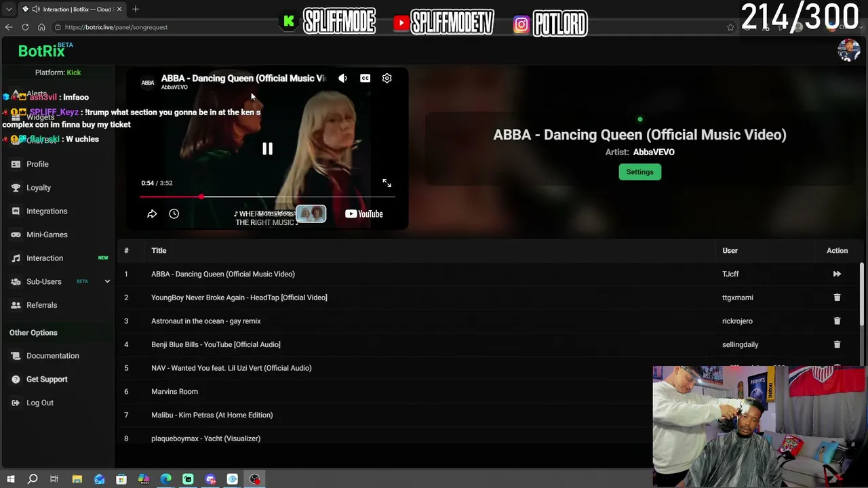
Task: Click the Documentation icon
Action: pos(16,356)
